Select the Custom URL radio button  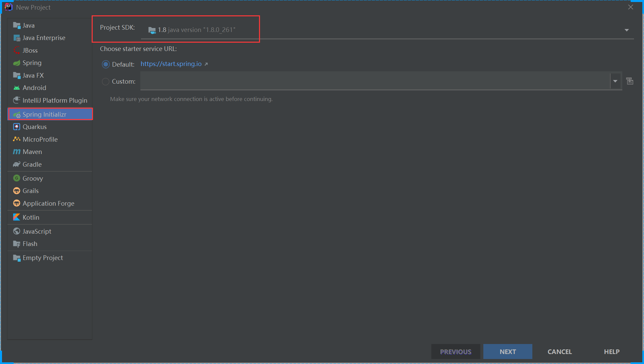pos(106,82)
